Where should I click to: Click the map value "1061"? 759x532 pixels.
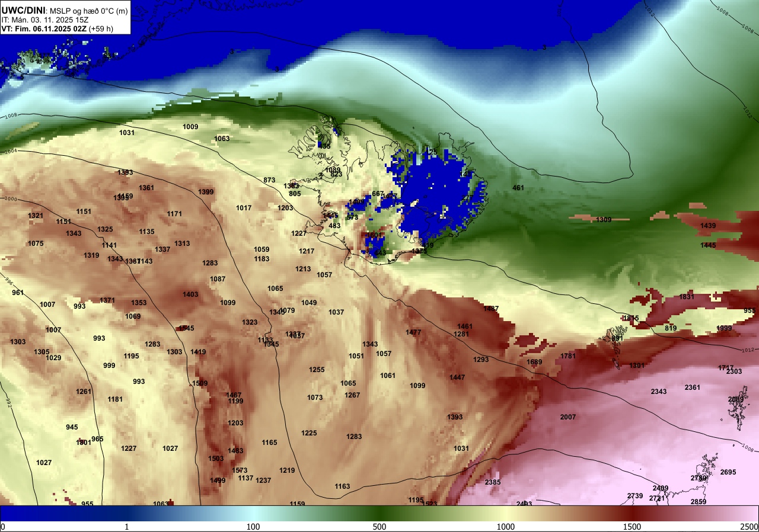coord(388,376)
